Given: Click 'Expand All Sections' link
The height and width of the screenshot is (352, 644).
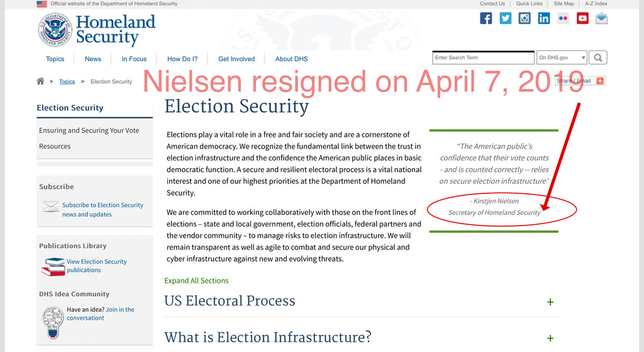Looking at the screenshot, I should coord(196,280).
